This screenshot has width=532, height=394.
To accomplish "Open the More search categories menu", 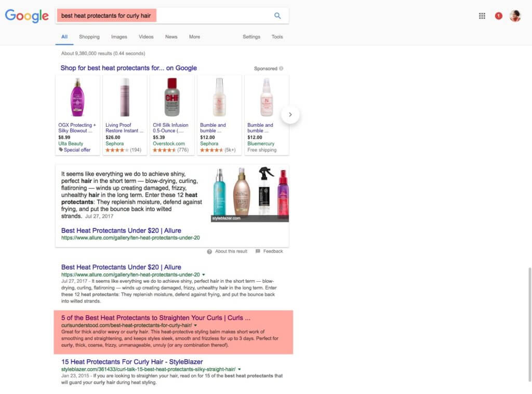I will pos(194,37).
